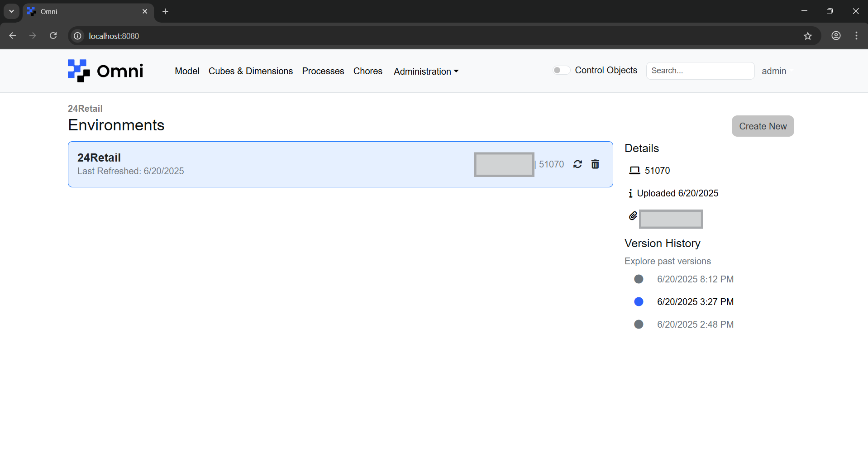Open browser profile icon

pos(836,36)
